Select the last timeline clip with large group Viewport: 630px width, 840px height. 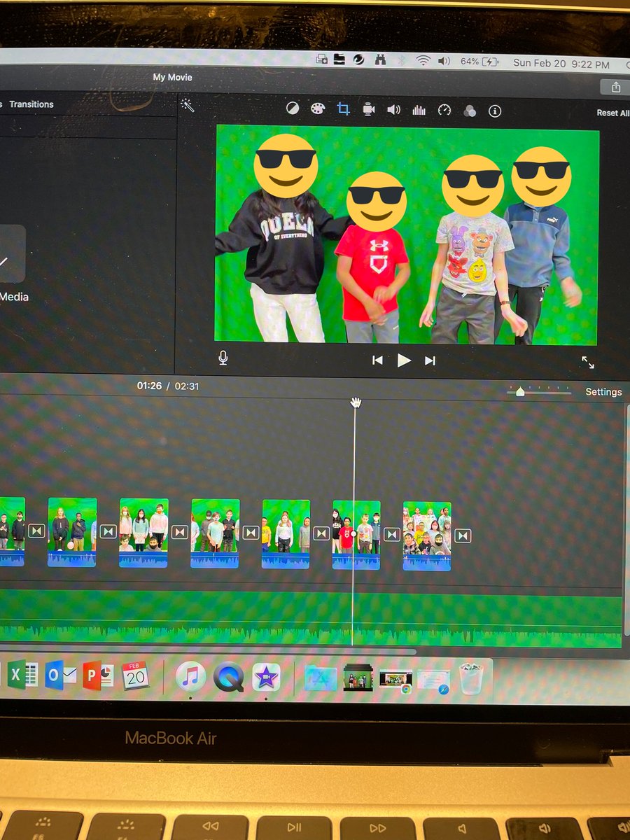click(x=427, y=536)
